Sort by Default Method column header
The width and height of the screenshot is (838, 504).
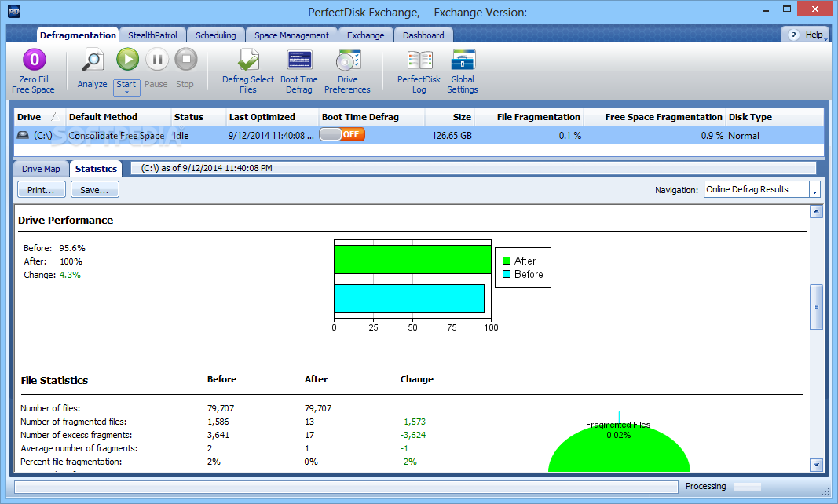click(118, 117)
